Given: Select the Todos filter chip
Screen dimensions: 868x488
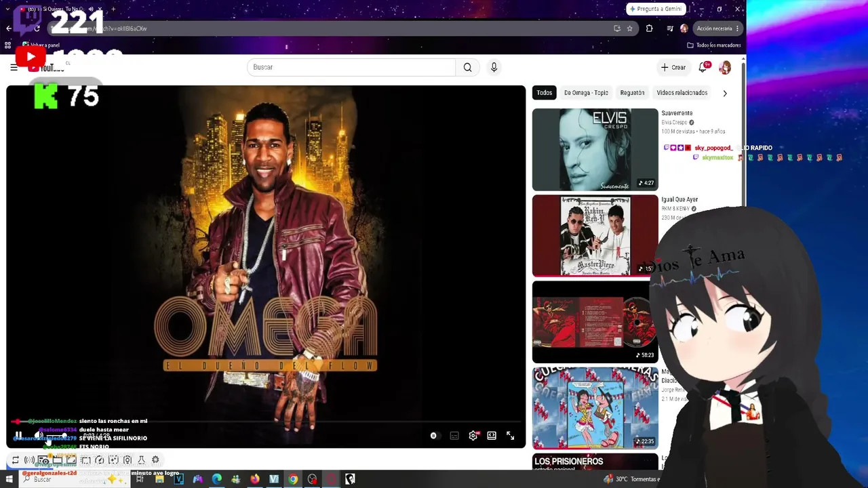Looking at the screenshot, I should [545, 93].
